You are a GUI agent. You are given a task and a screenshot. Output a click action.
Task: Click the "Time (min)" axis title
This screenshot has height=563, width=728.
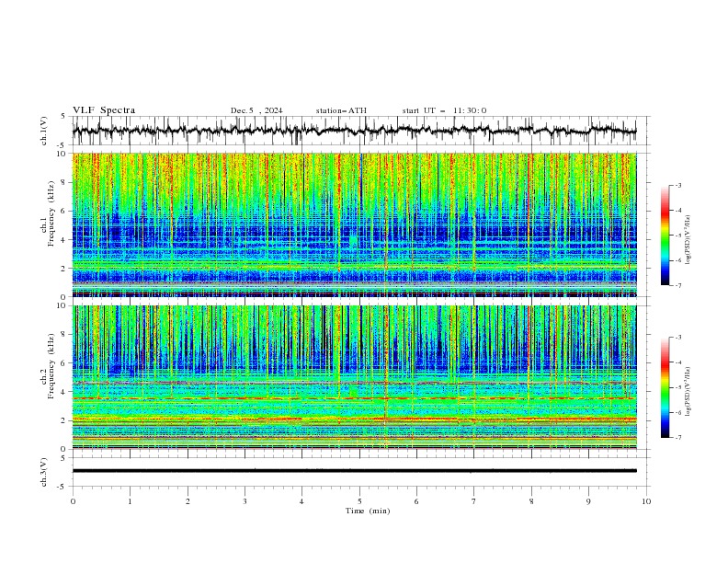click(x=368, y=511)
